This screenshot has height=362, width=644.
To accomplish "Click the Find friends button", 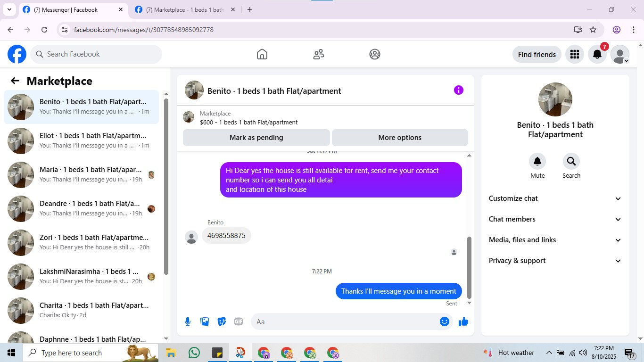I will coord(537,54).
